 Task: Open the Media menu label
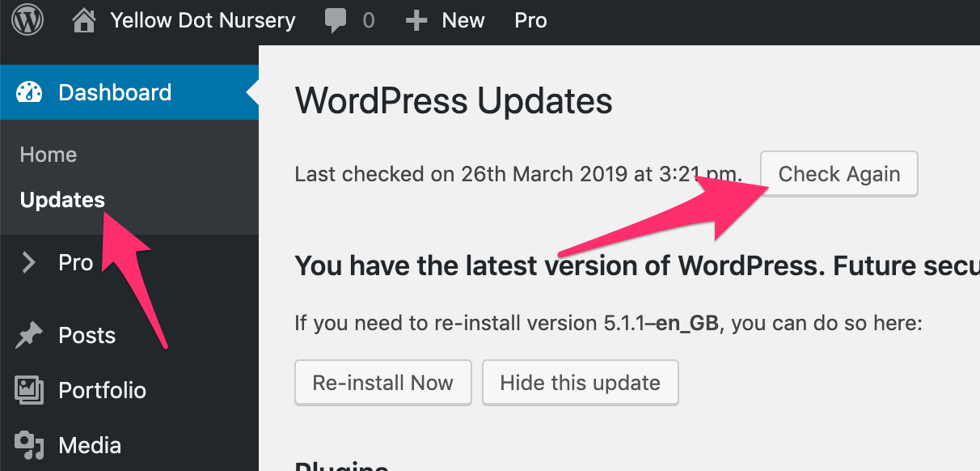coord(90,445)
